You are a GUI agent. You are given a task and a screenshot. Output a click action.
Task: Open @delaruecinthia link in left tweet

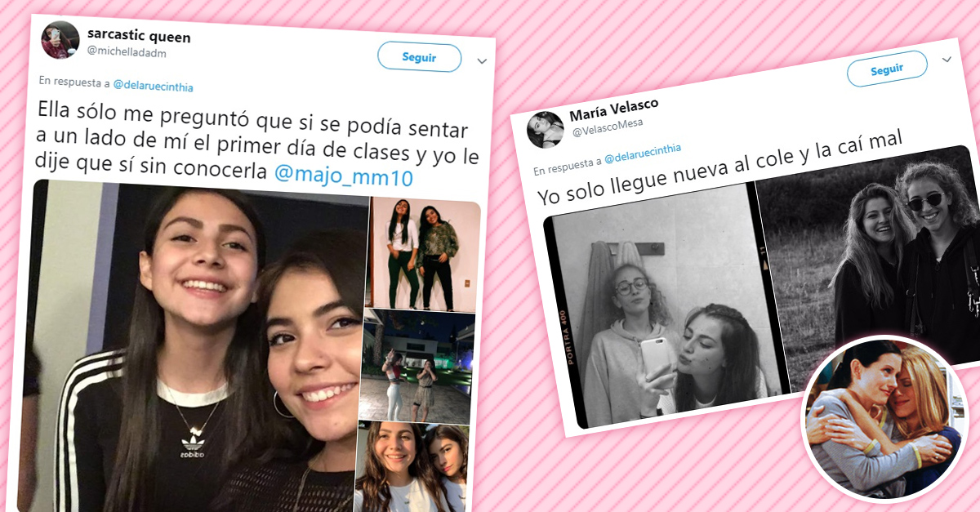[x=153, y=86]
